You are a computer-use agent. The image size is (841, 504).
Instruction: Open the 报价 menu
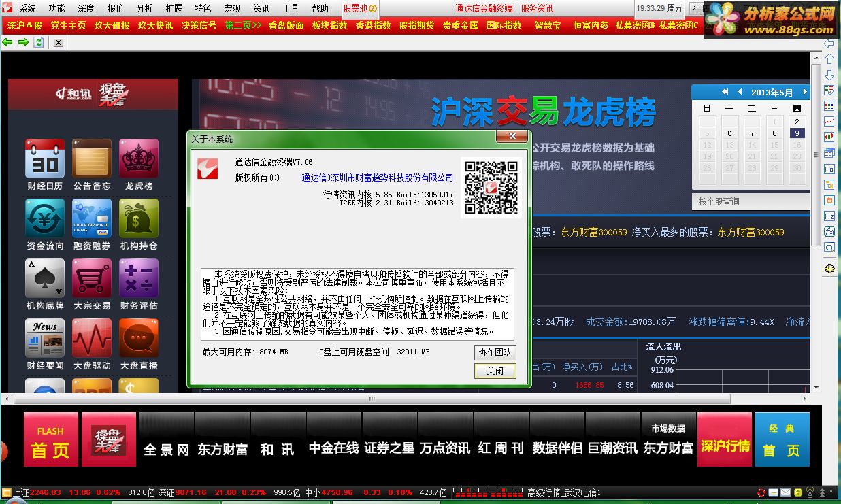116,9
